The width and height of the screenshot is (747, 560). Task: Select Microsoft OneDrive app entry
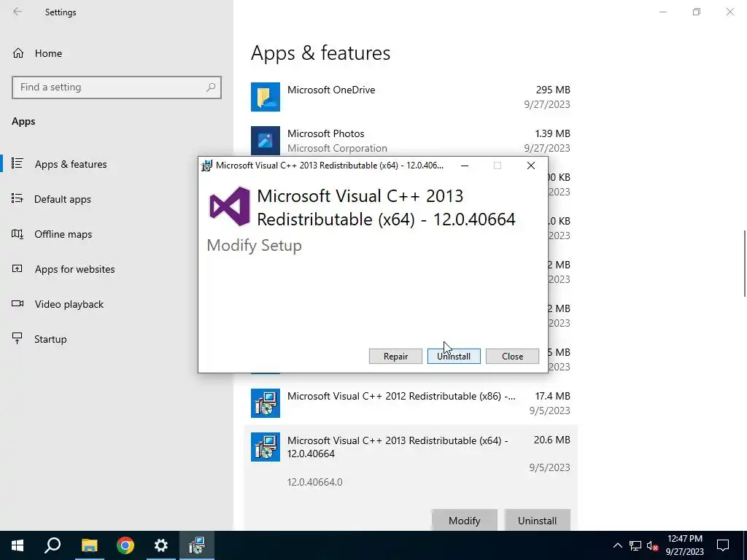tap(411, 97)
